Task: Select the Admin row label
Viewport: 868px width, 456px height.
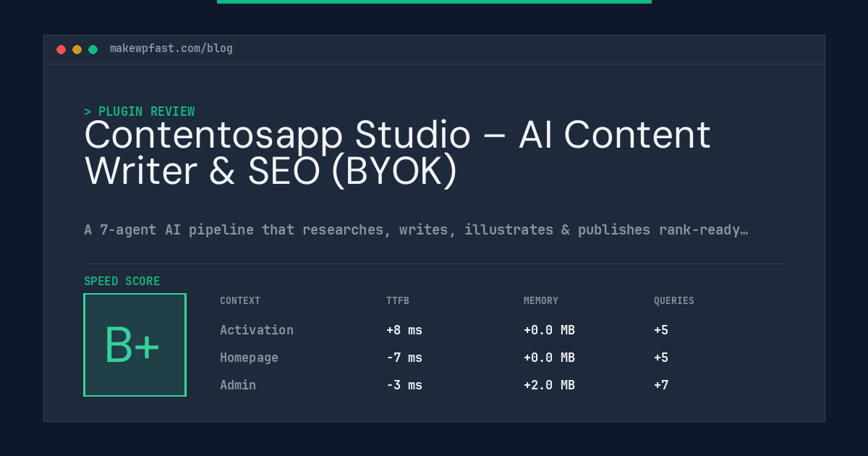Action: [238, 385]
